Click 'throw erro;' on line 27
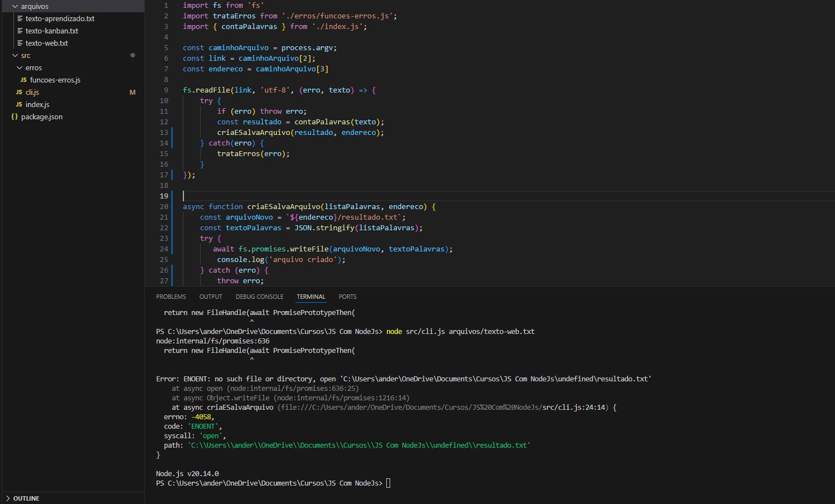The height and width of the screenshot is (504, 835). pyautogui.click(x=241, y=280)
